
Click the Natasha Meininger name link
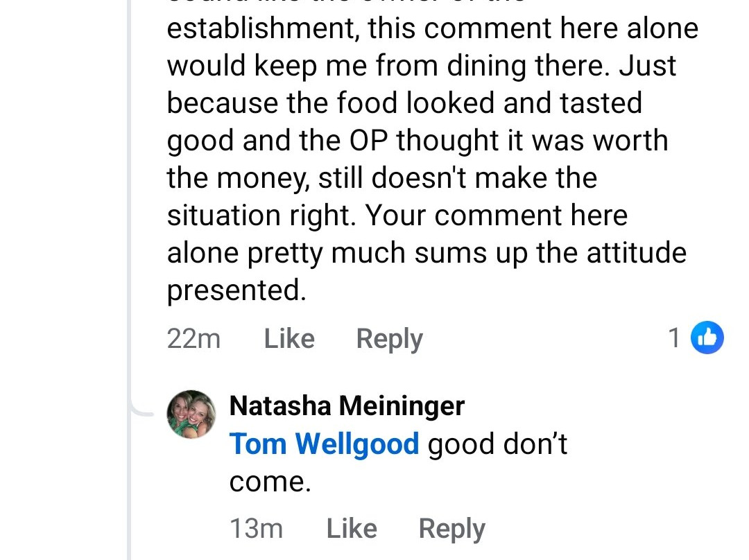[x=347, y=405]
